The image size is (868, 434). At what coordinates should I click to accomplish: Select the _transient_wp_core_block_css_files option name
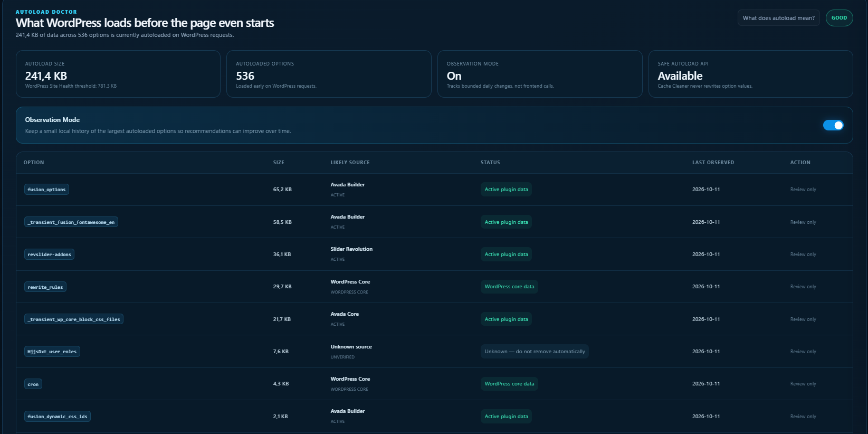(x=74, y=319)
